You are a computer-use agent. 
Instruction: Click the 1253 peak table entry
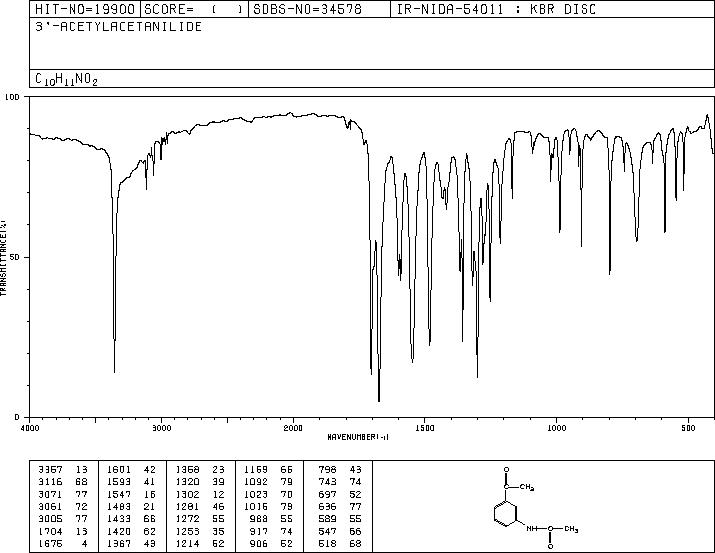click(x=200, y=532)
